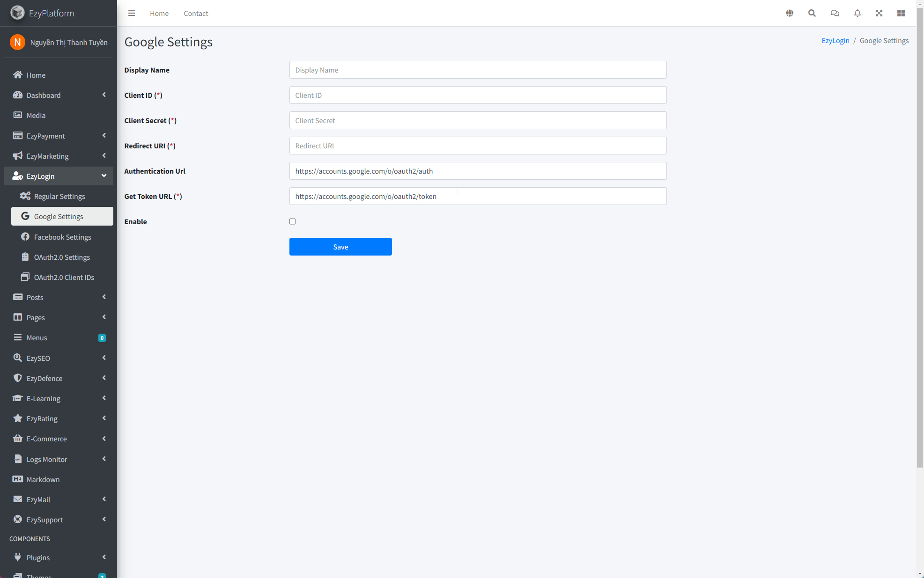Open the Menus sidebar item
Screen dimensions: 924x578
[x=59, y=337]
